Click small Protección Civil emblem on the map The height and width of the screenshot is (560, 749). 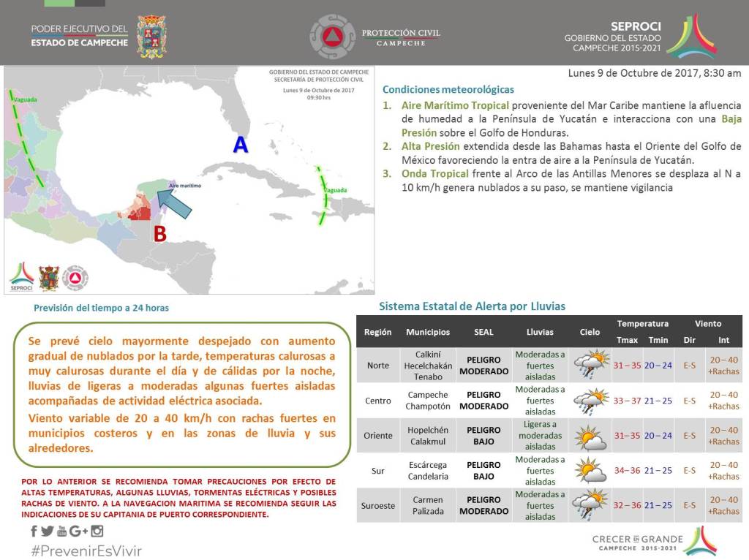point(75,278)
